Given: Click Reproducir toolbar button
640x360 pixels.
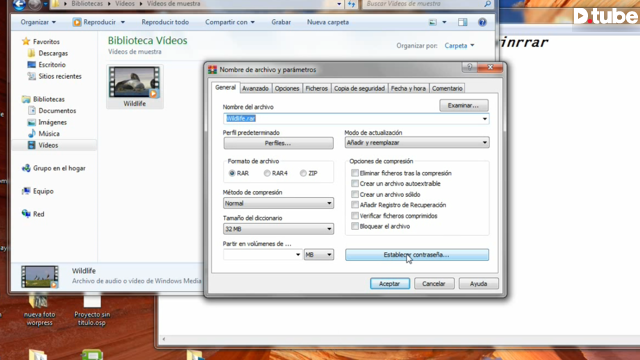Looking at the screenshot, I should click(99, 22).
